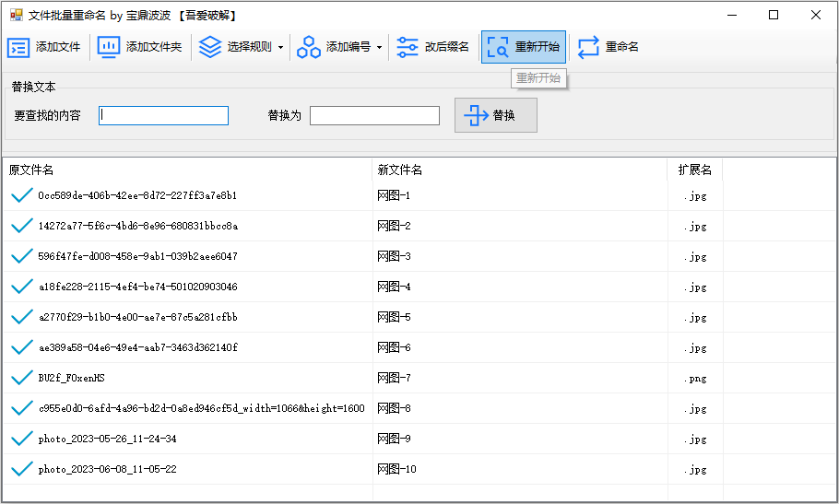Expand the 添加编号 dropdown arrow

coord(379,47)
